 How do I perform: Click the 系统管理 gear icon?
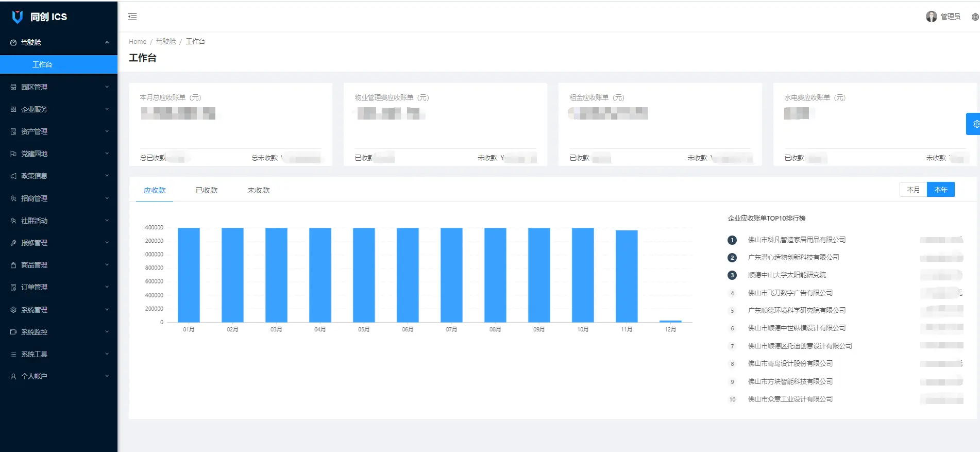click(13, 310)
